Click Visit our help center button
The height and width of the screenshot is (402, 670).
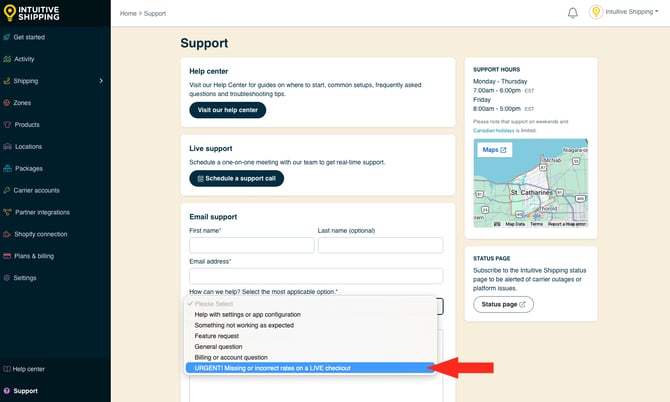click(227, 110)
